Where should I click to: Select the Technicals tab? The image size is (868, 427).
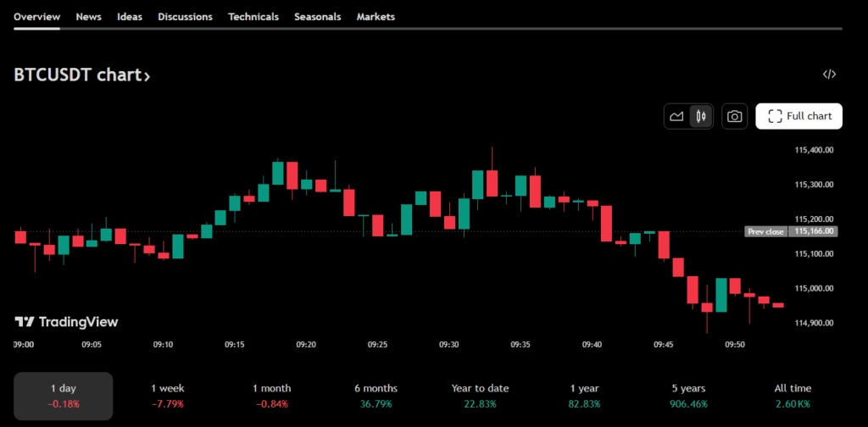[x=253, y=17]
